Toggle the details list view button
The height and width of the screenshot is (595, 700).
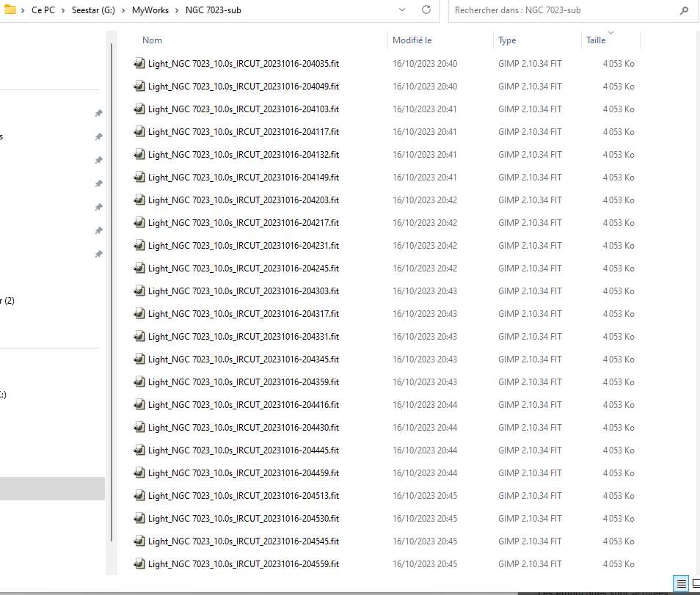(x=682, y=584)
